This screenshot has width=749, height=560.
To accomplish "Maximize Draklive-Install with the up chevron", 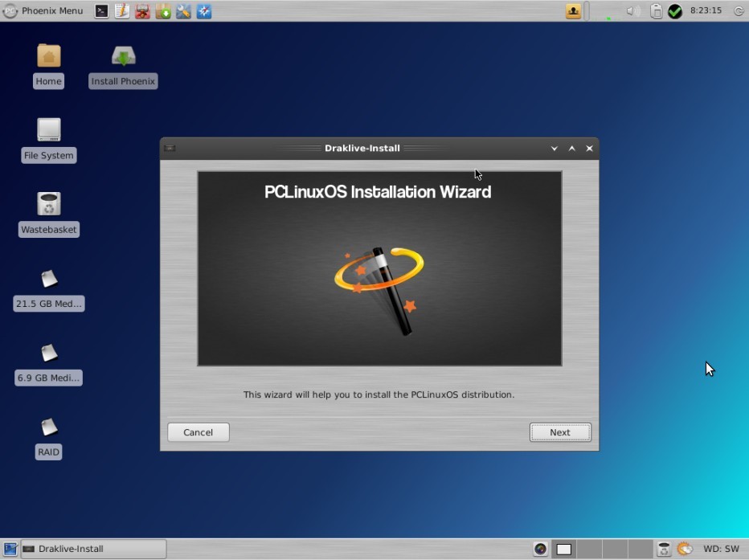I will pyautogui.click(x=571, y=149).
